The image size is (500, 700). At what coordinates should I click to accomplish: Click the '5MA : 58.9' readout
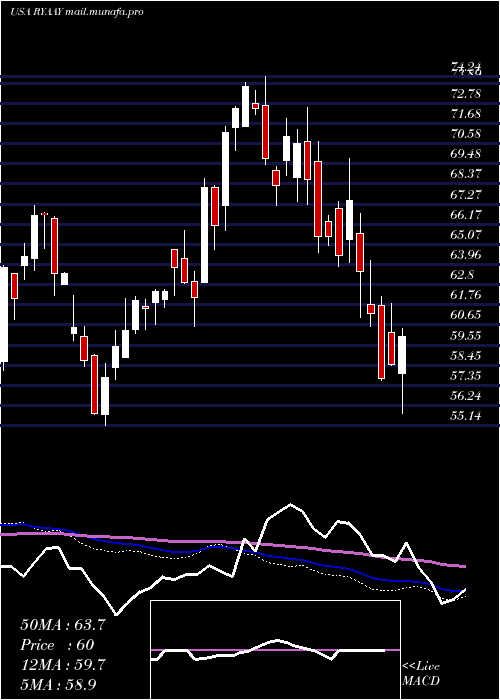[59, 684]
